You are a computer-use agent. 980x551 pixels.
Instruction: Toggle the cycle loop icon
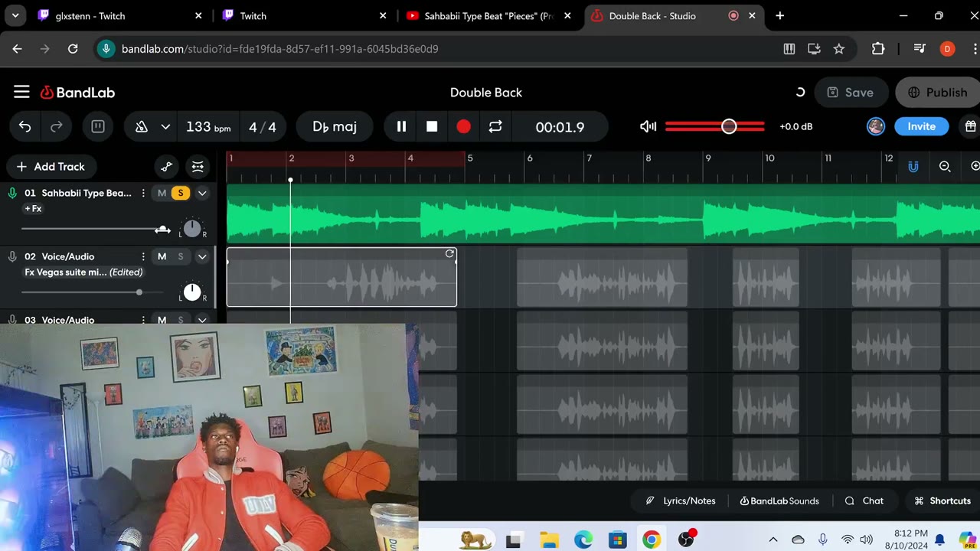[x=495, y=127]
